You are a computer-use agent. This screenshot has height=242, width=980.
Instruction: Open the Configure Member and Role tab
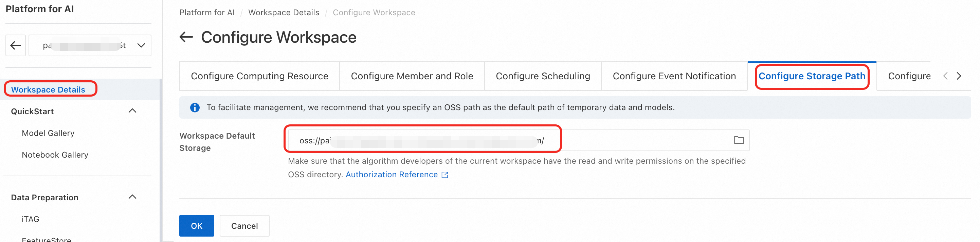tap(412, 76)
